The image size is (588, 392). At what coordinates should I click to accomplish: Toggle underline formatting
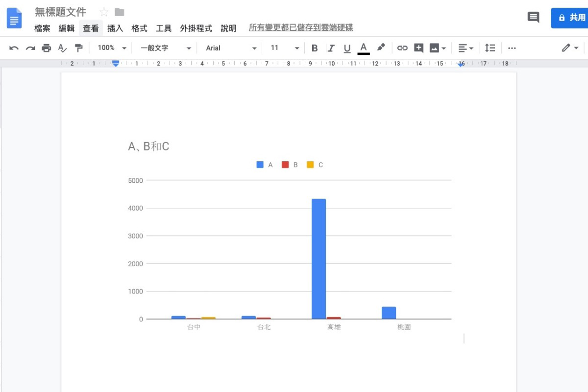click(x=347, y=48)
